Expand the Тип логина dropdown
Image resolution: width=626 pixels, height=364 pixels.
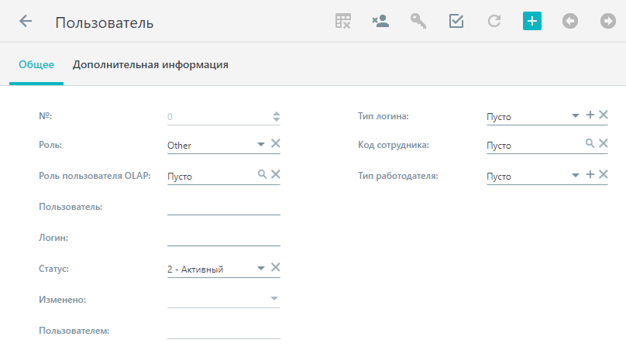pos(576,115)
